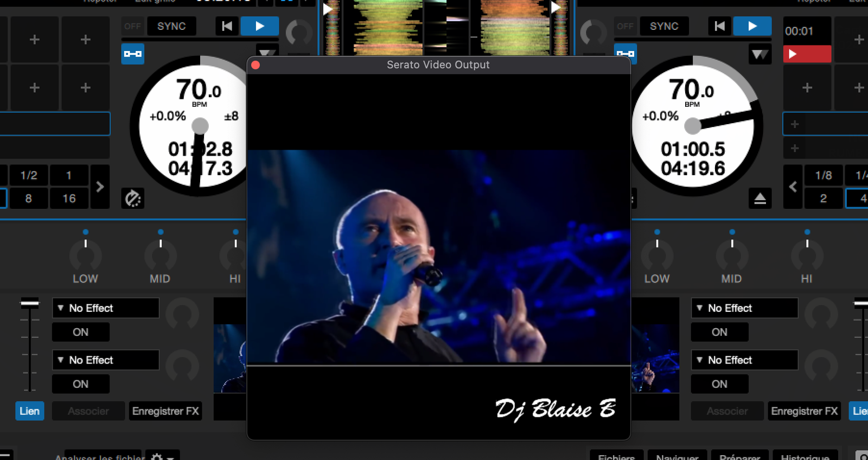
Task: Trigger the red cue point play button
Action: [x=807, y=54]
